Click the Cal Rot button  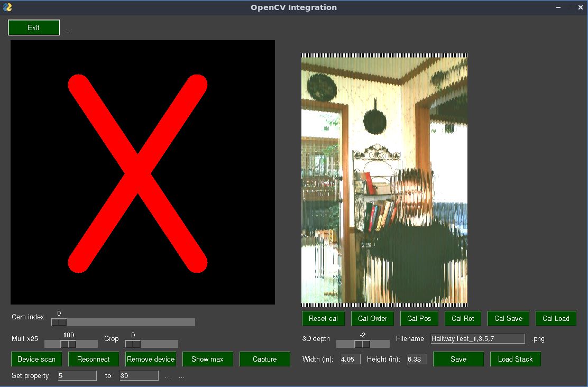tap(463, 318)
